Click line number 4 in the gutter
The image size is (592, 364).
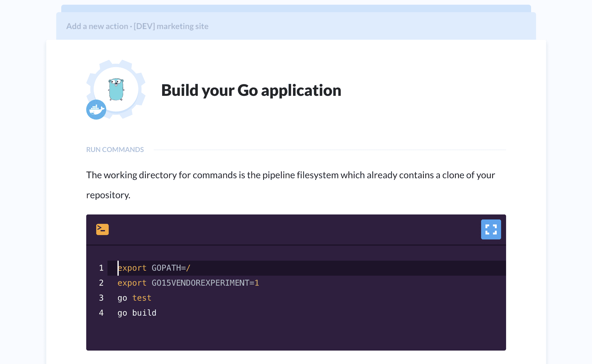pyautogui.click(x=101, y=313)
